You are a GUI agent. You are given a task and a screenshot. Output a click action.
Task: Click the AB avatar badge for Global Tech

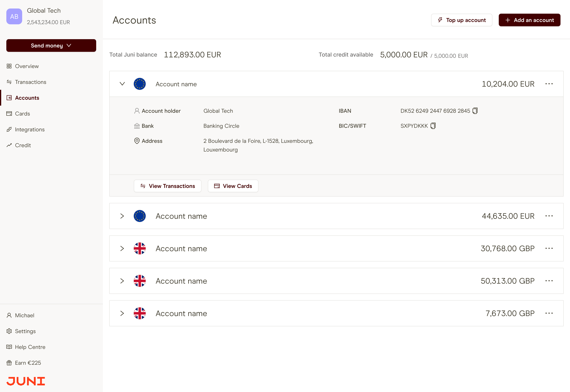[x=14, y=16]
